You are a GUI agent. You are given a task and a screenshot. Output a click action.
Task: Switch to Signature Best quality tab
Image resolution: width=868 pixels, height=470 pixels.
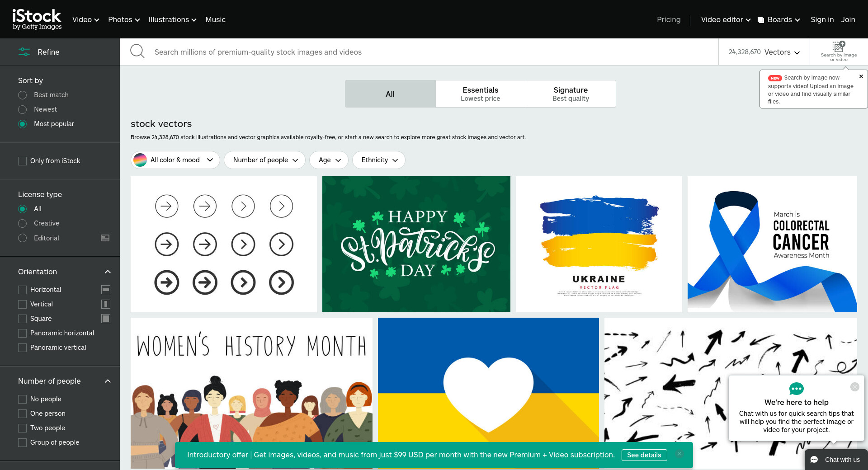coord(571,94)
